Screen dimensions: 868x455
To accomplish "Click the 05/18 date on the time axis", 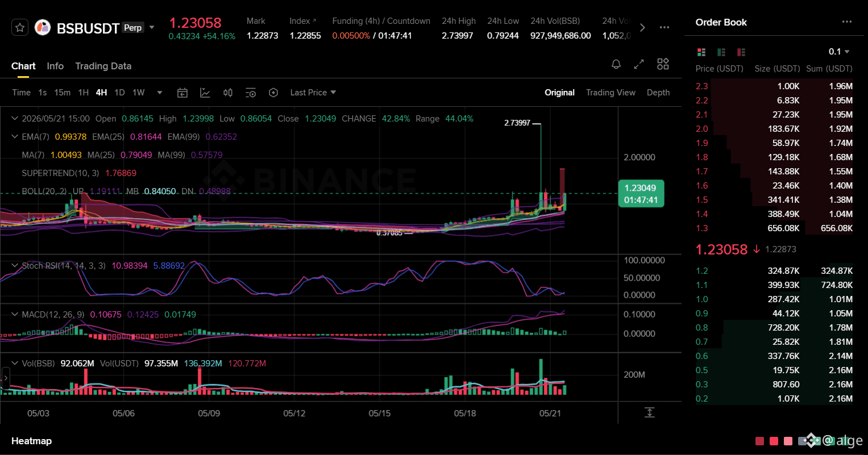I will pos(465,413).
